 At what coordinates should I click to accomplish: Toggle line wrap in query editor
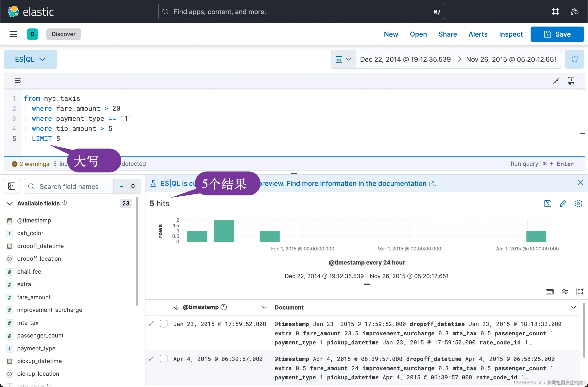17,81
